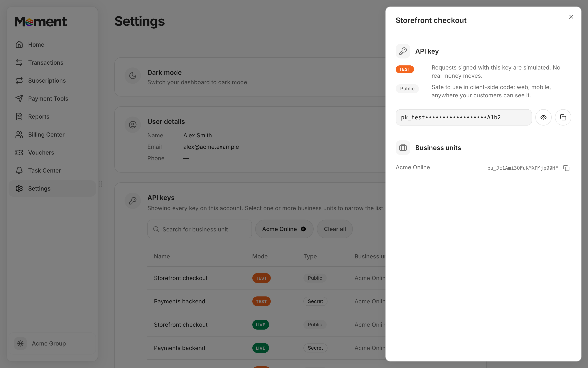Open Home from the sidebar
The height and width of the screenshot is (368, 588).
point(52,45)
